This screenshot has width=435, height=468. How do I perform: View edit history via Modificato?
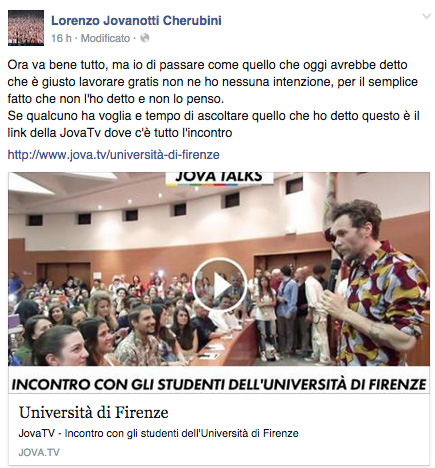pos(105,38)
